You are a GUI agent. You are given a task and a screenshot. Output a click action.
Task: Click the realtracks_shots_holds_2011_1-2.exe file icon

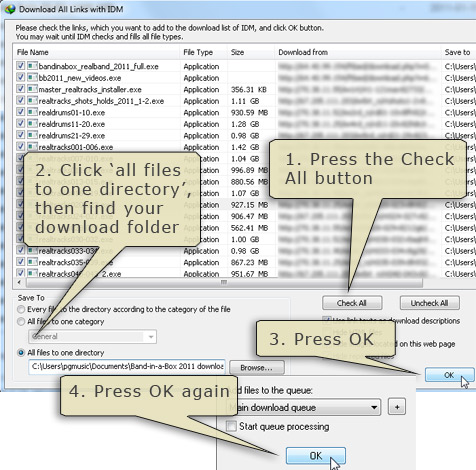pos(32,100)
